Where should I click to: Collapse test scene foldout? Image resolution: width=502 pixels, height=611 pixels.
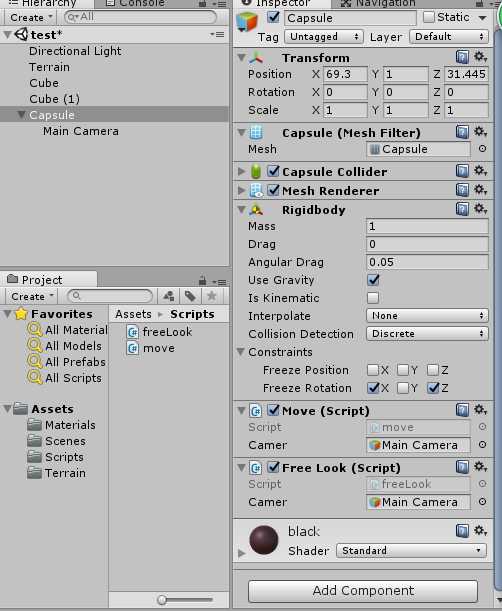(7, 35)
